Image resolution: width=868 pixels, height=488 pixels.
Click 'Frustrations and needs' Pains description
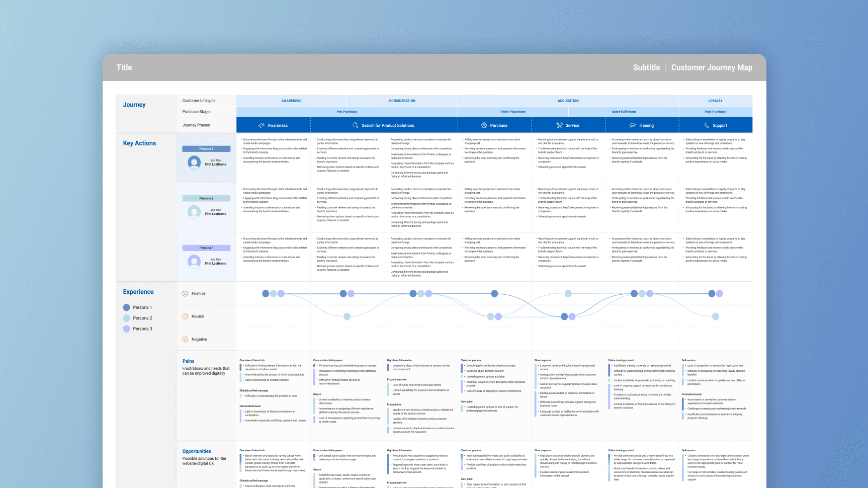pos(206,371)
